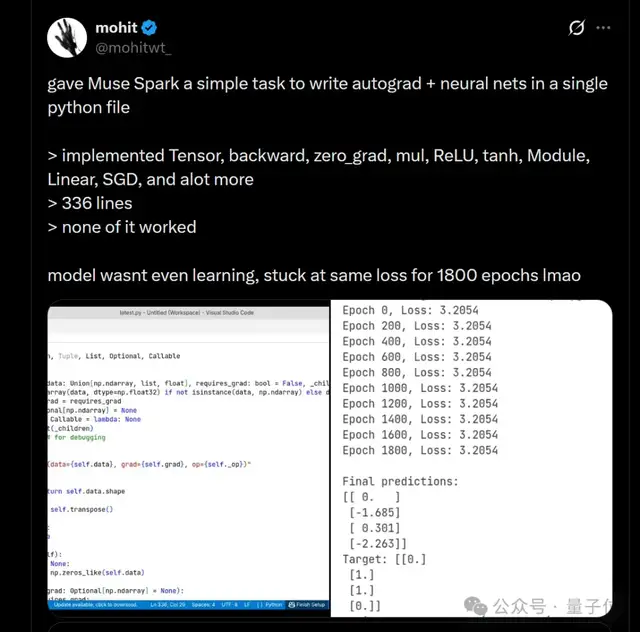The image size is (640, 632).
Task: Click the VS Code window title bar
Action: tap(188, 313)
